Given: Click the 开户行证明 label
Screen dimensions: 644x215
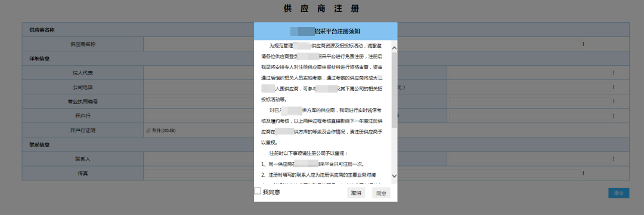Looking at the screenshot, I should (x=82, y=130).
